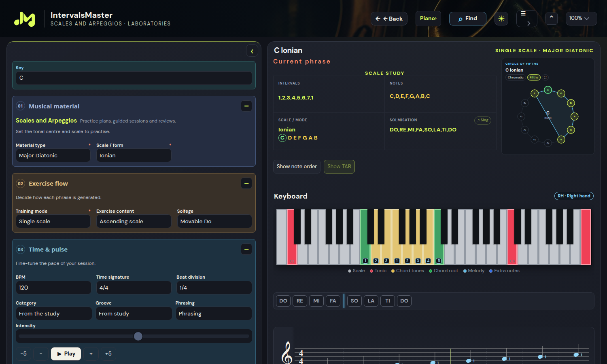607x364 pixels.
Task: Switch the circle to Fifths layout
Action: (x=534, y=77)
